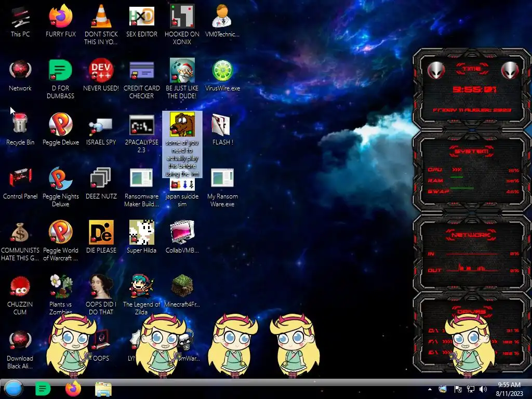This screenshot has width=532, height=399.
Task: Select the CHUZZIN CUM red fuzzball icon
Action: pos(20,295)
